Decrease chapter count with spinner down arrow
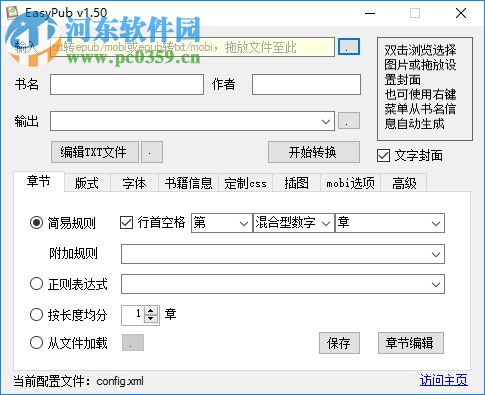The height and width of the screenshot is (395, 485). click(x=151, y=319)
